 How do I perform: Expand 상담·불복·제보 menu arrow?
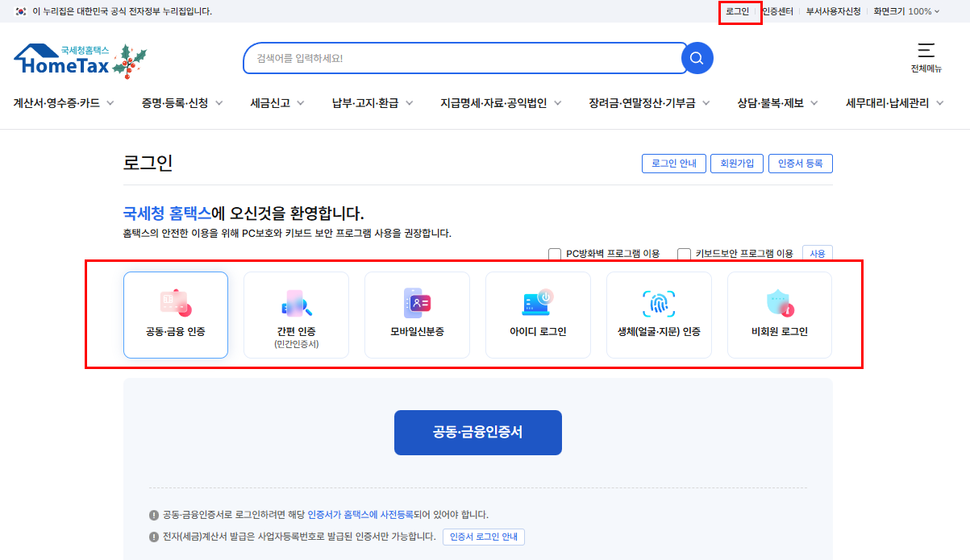(x=814, y=103)
